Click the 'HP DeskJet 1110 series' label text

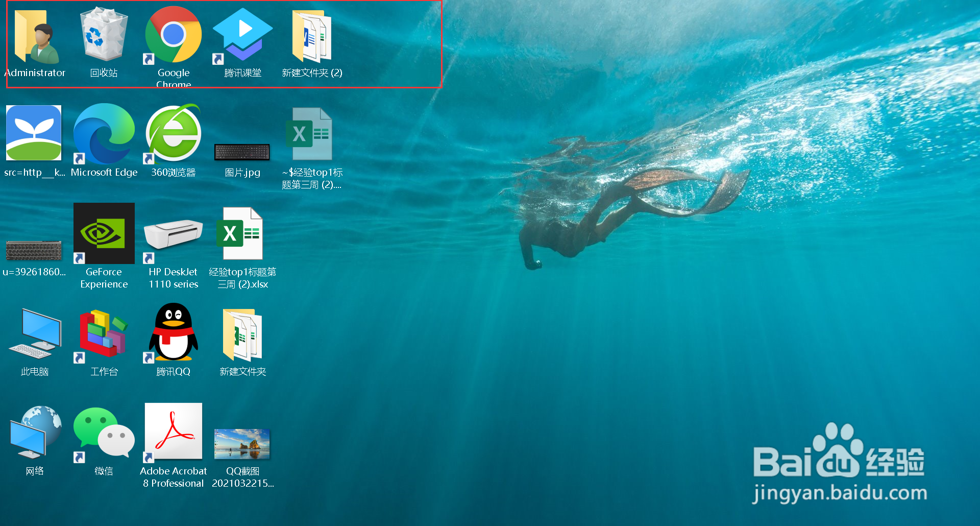[x=174, y=278]
